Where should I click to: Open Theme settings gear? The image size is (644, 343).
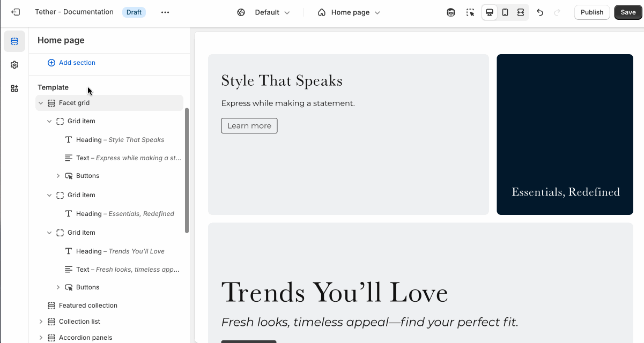click(14, 65)
